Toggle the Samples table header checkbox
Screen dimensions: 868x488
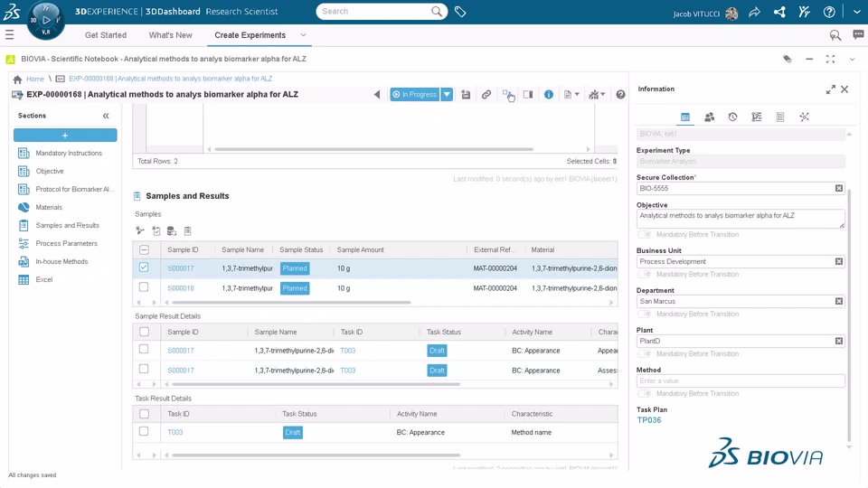pyautogui.click(x=144, y=249)
